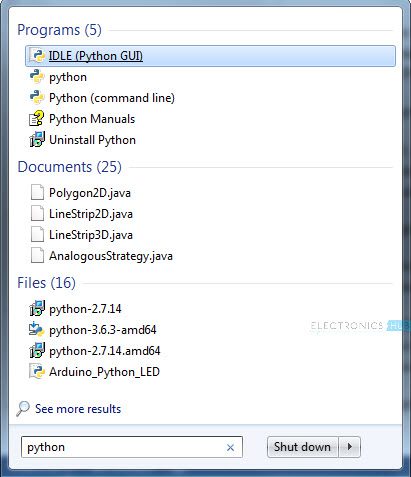Expand the Shut down options arrow
The height and width of the screenshot is (477, 411).
click(x=350, y=447)
